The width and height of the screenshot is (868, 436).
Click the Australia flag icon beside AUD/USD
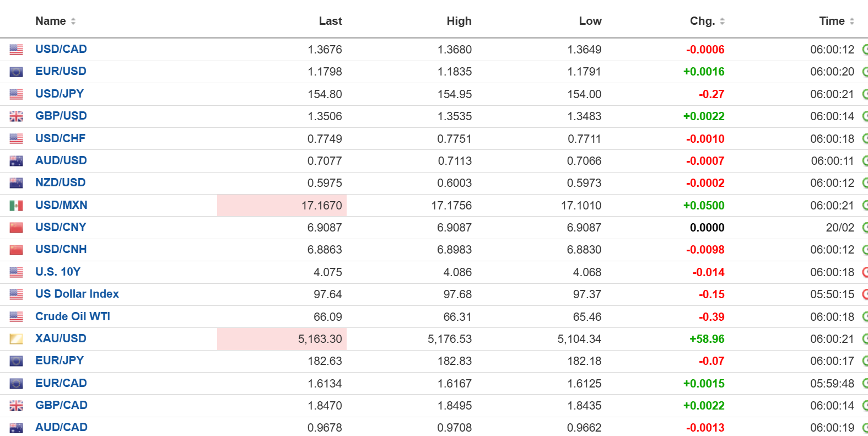click(16, 161)
